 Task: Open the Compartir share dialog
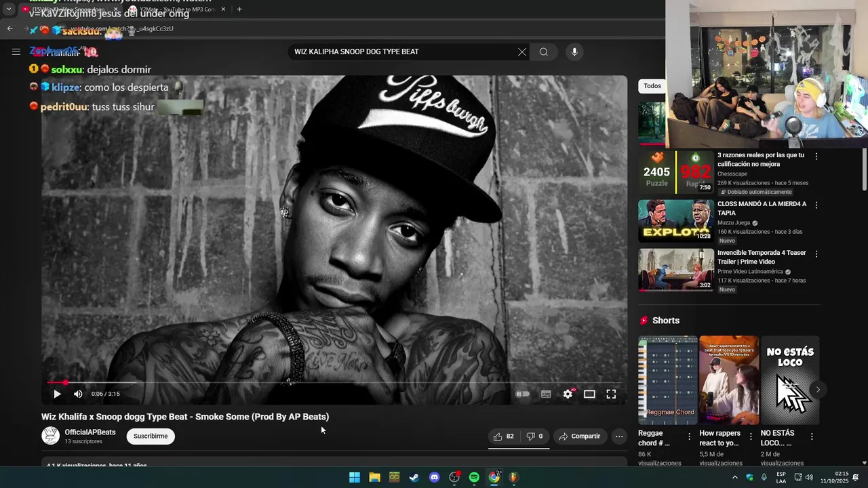579,436
